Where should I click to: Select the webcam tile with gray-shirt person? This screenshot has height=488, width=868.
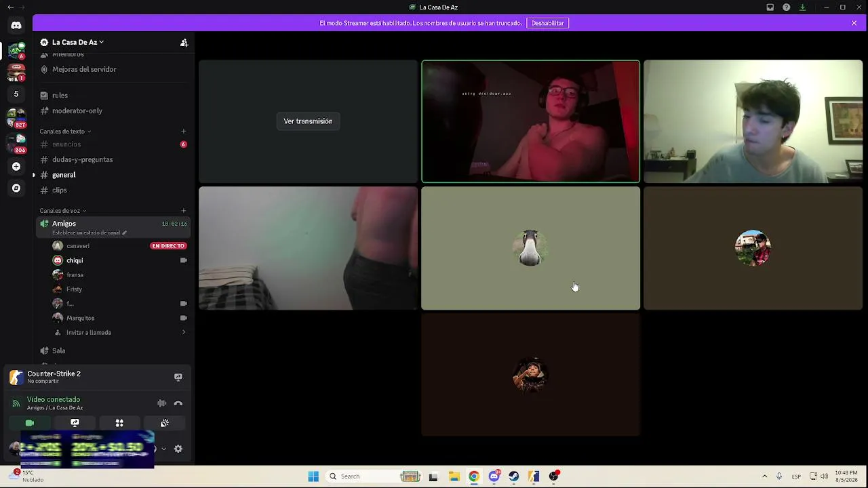(x=753, y=122)
